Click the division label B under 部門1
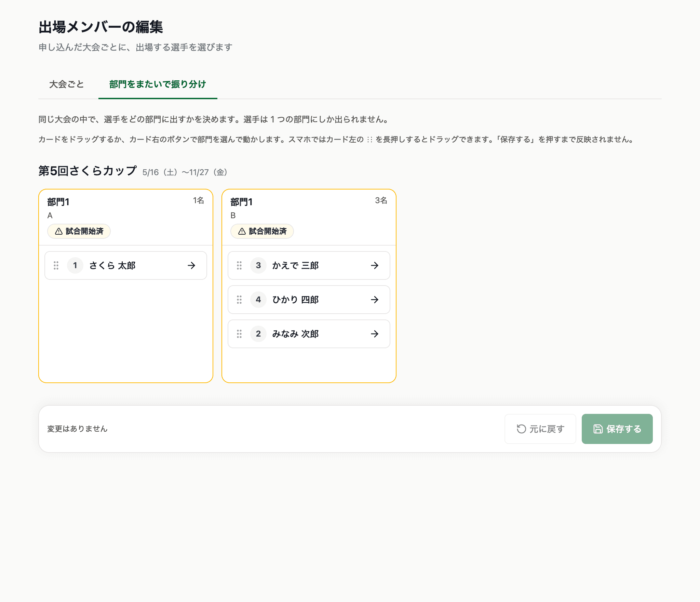This screenshot has height=602, width=700. click(233, 215)
